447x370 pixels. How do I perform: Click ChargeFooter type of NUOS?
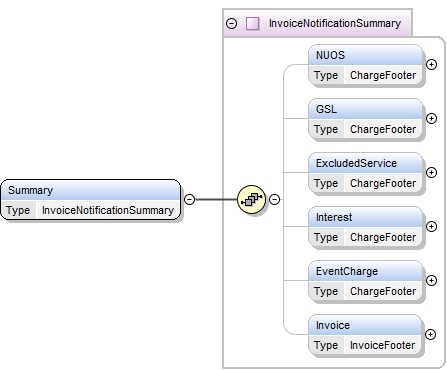tap(383, 75)
